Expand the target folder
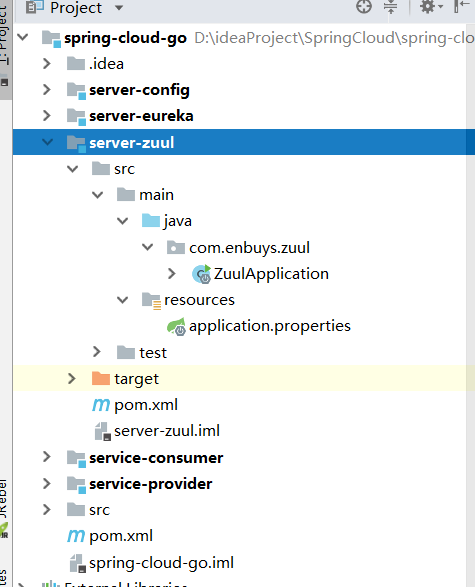This screenshot has height=587, width=475. (71, 379)
